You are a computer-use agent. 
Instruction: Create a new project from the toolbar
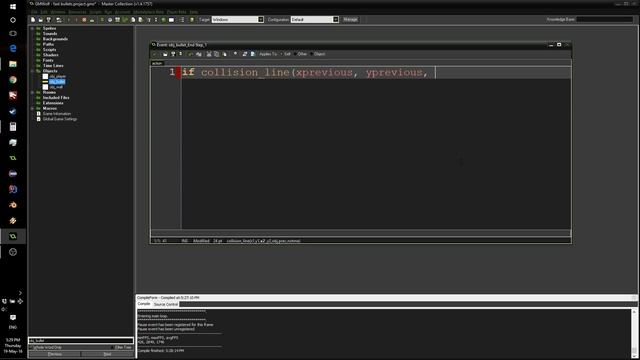tap(33, 20)
